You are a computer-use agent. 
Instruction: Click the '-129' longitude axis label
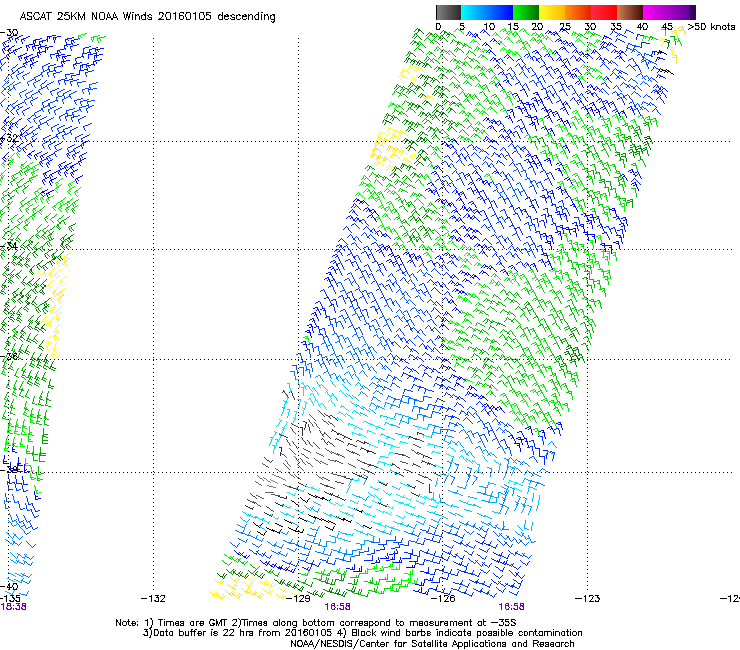[x=298, y=599]
